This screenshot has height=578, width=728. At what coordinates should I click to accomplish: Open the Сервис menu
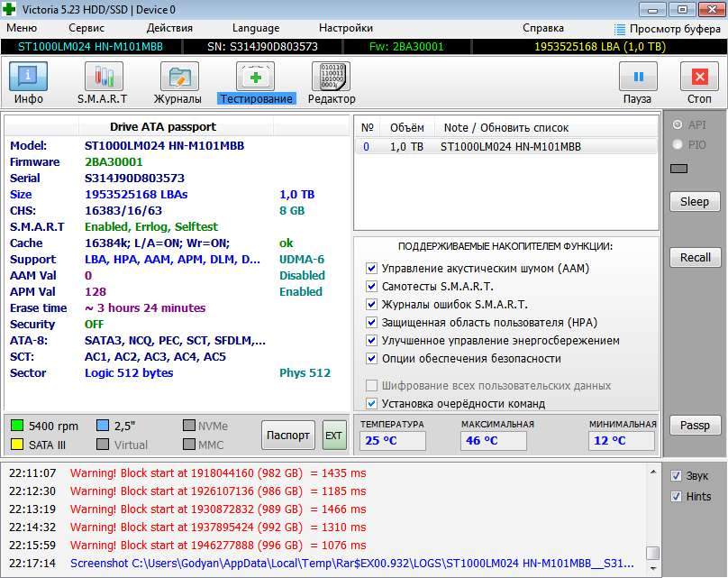click(x=86, y=28)
